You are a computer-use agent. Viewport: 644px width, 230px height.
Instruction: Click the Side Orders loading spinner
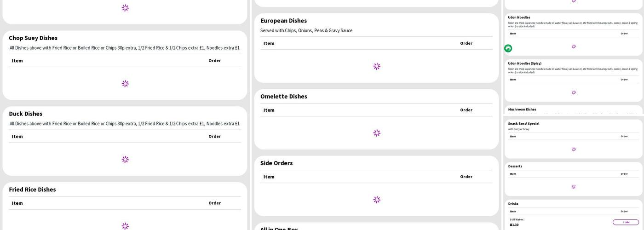[377, 200]
